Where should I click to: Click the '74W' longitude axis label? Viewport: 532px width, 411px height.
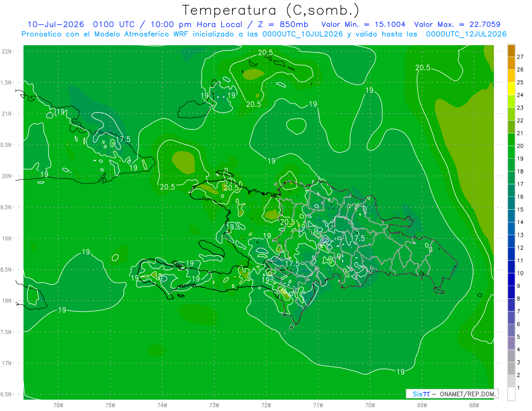click(x=162, y=405)
